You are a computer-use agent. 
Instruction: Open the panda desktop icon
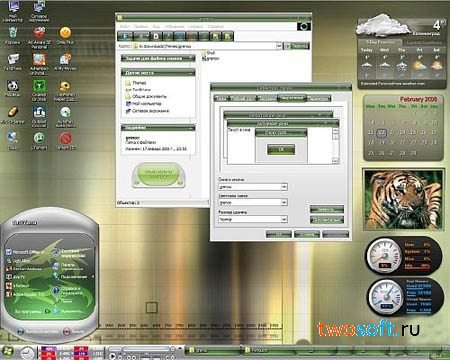[13, 88]
